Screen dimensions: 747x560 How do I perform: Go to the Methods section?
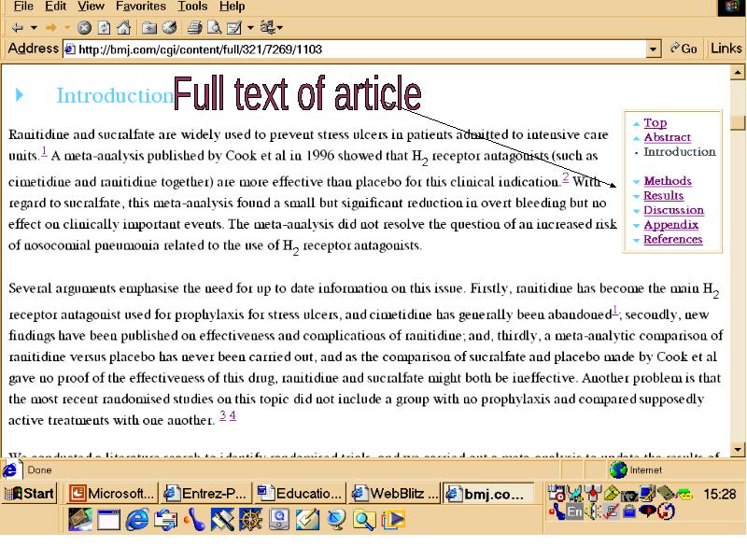[668, 181]
